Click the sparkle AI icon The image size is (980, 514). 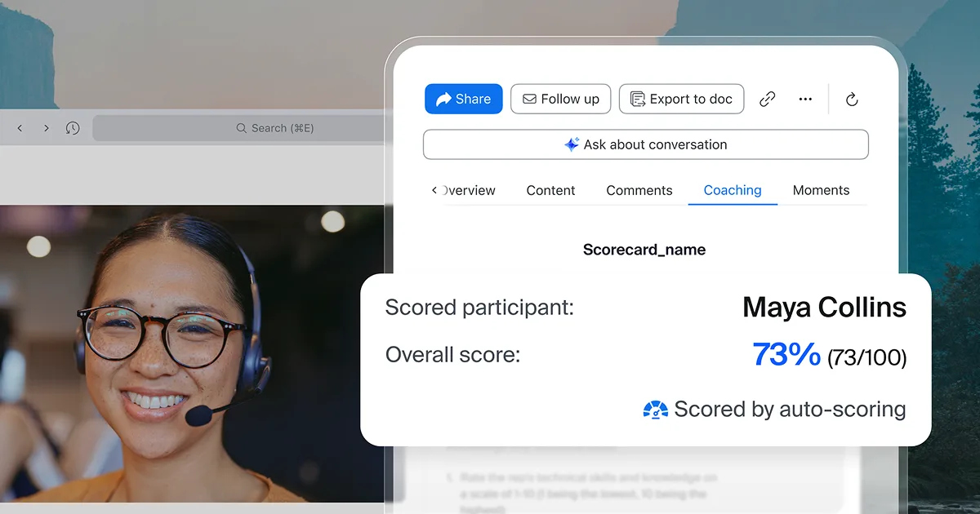coord(572,144)
